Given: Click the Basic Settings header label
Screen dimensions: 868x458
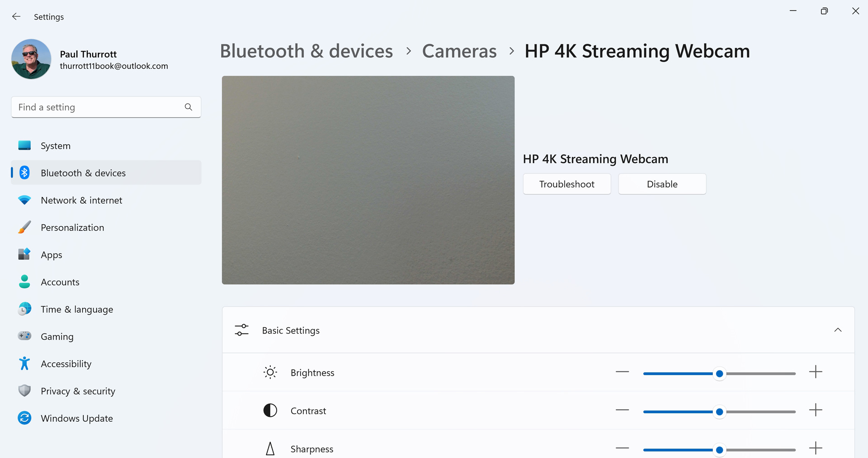Looking at the screenshot, I should (x=291, y=330).
